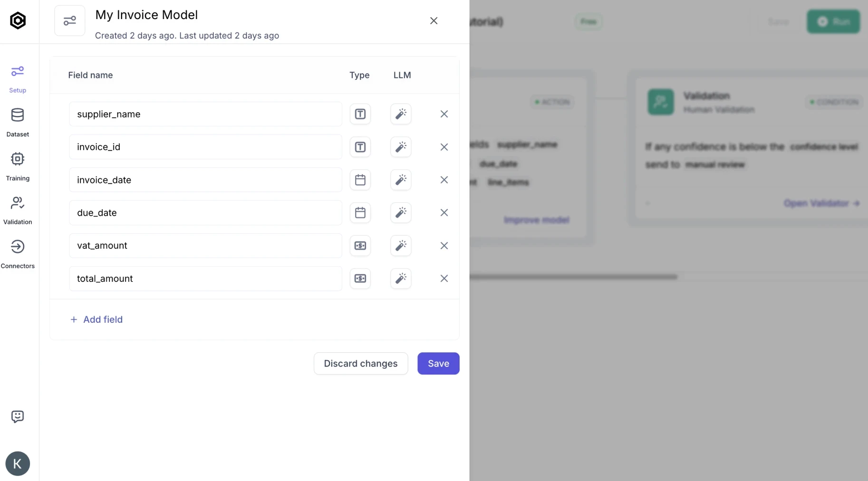Open the Validation section

click(x=18, y=209)
